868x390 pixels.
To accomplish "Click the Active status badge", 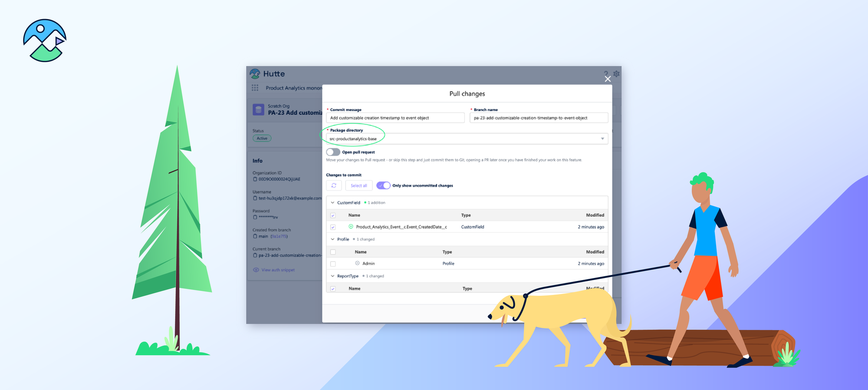I will coord(262,139).
